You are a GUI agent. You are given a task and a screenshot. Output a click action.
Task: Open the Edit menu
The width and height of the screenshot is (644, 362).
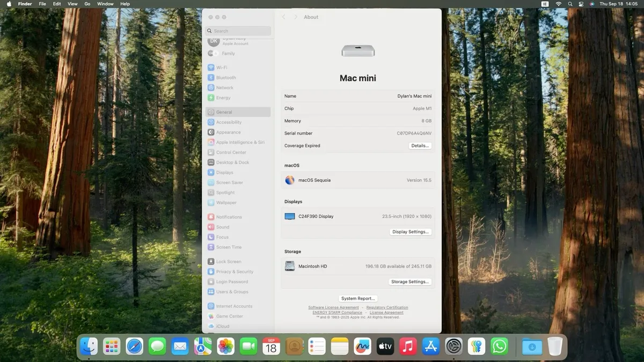[57, 4]
